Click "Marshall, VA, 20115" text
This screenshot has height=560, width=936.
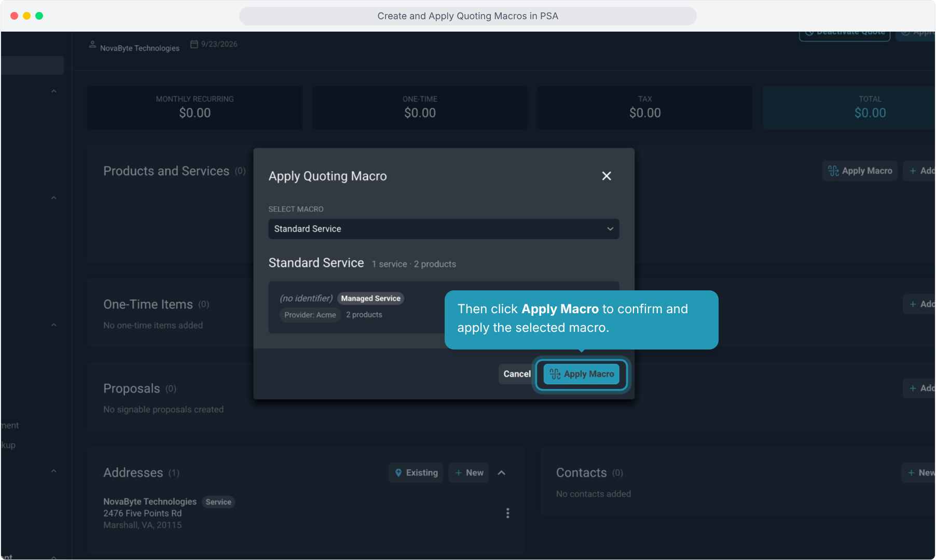pos(143,526)
